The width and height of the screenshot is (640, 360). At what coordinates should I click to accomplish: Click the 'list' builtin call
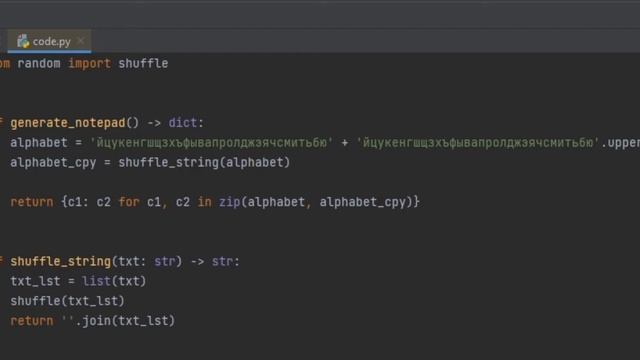[96, 281]
